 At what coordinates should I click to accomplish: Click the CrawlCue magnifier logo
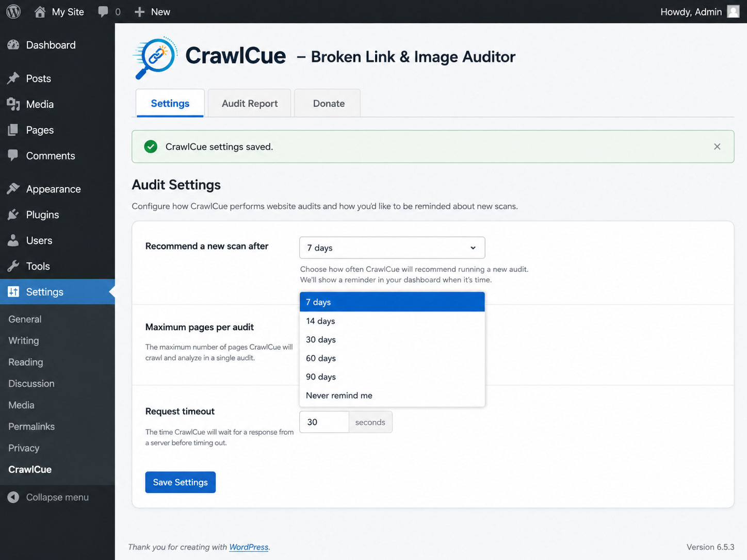(x=155, y=57)
